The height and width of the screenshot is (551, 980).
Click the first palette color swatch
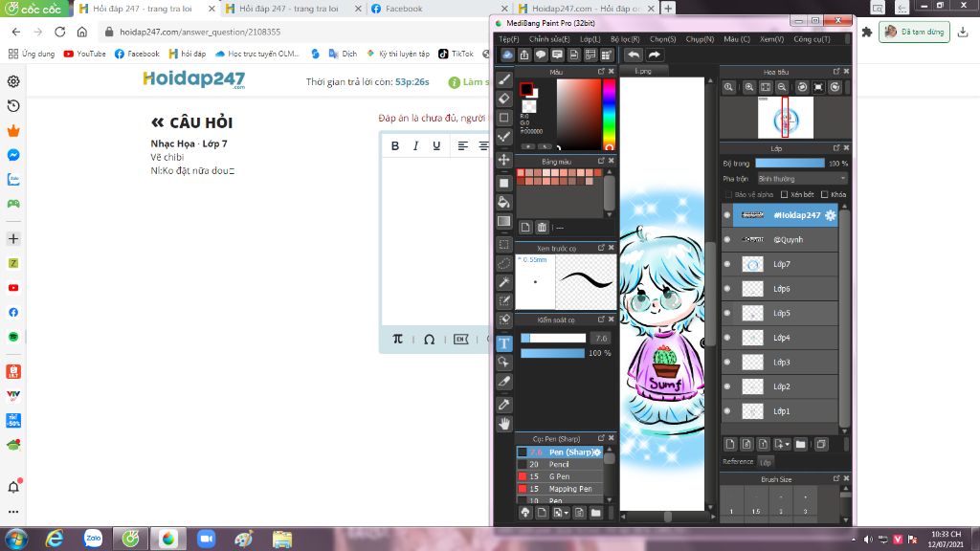point(521,172)
